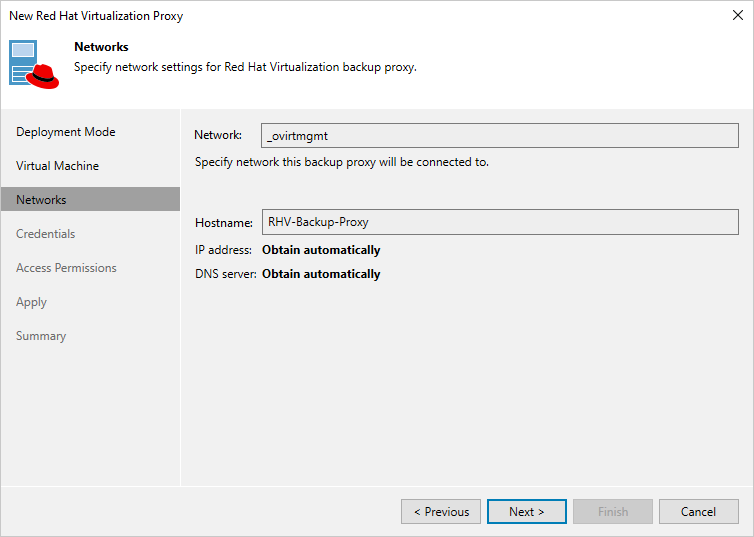This screenshot has width=754, height=537.
Task: Click the Red Hat proxy icon in the header
Action: click(x=35, y=64)
